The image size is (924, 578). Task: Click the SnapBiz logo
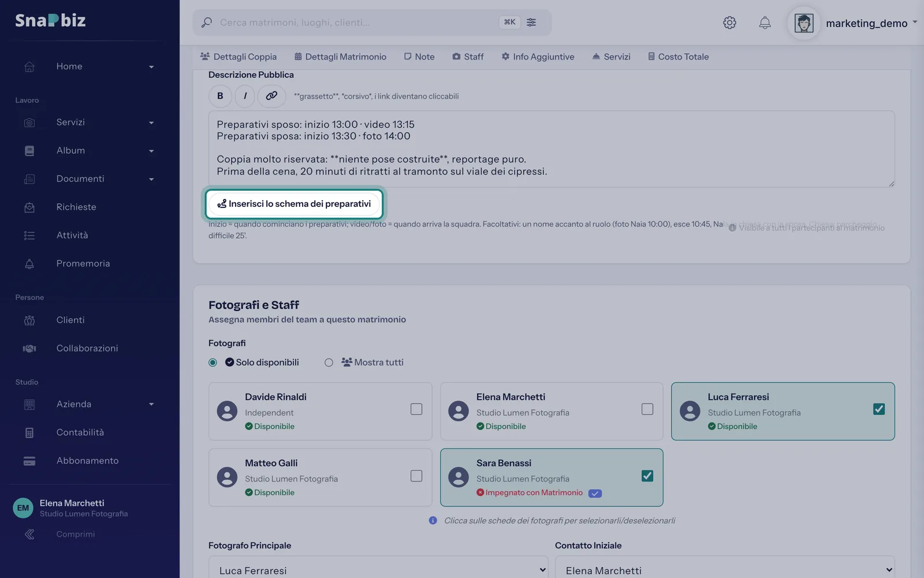click(x=50, y=21)
